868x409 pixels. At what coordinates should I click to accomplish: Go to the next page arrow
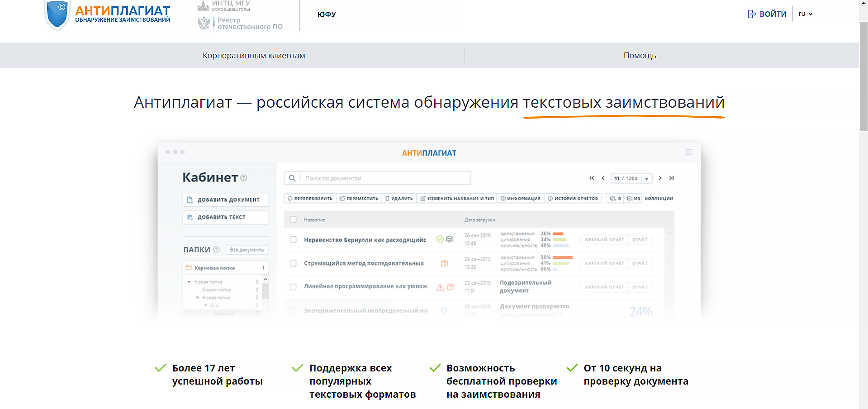pos(660,178)
